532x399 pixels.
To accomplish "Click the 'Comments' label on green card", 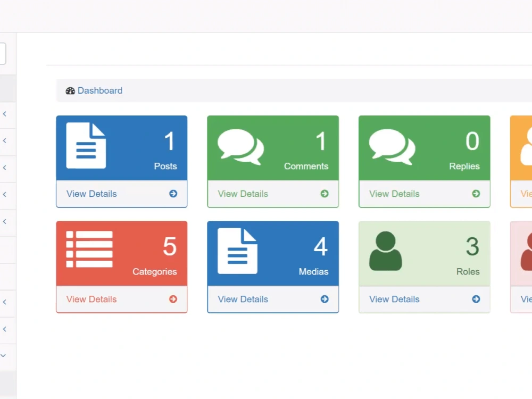I will [x=306, y=166].
